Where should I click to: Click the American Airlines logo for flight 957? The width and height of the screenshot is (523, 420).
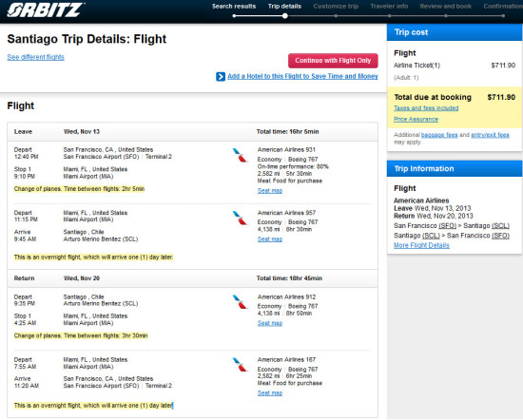240,218
